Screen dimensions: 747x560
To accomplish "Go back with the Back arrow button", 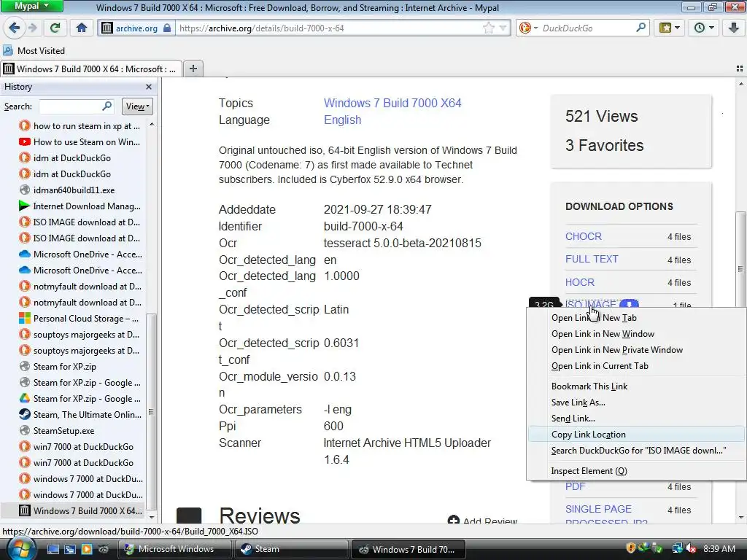I will click(15, 28).
